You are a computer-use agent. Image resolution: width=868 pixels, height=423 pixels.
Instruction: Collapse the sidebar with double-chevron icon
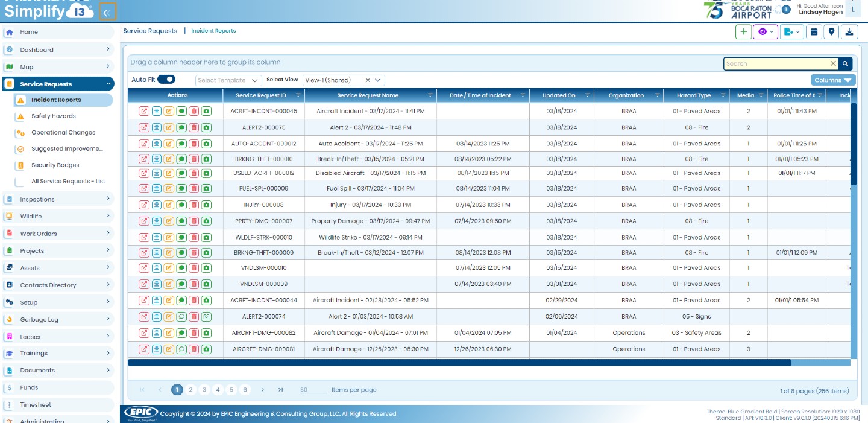coord(107,11)
